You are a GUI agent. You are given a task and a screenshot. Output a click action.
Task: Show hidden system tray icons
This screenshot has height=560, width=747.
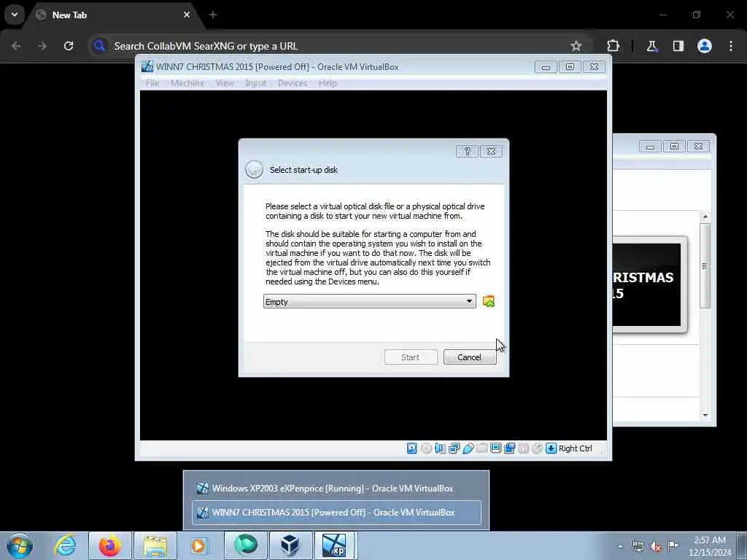point(620,546)
